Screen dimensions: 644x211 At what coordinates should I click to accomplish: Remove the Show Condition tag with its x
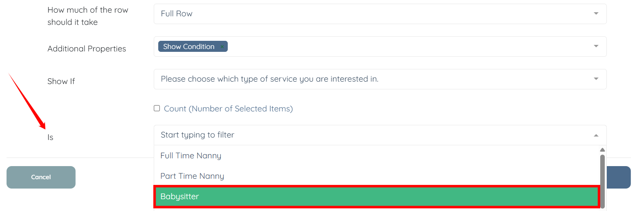[x=222, y=47]
